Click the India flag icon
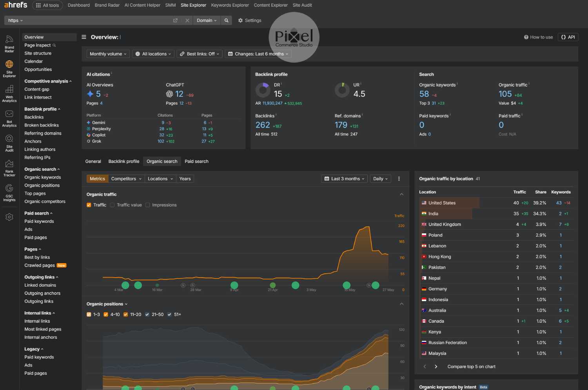The height and width of the screenshot is (390, 588). [x=424, y=214]
